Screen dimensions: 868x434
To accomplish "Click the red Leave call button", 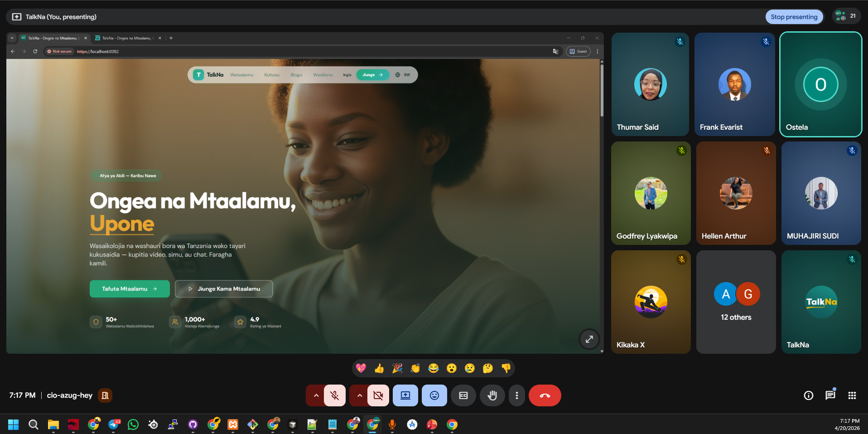I will 545,395.
